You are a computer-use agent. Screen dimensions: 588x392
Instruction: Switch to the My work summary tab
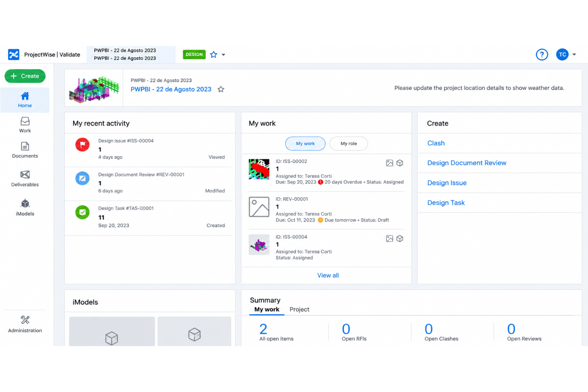267,309
